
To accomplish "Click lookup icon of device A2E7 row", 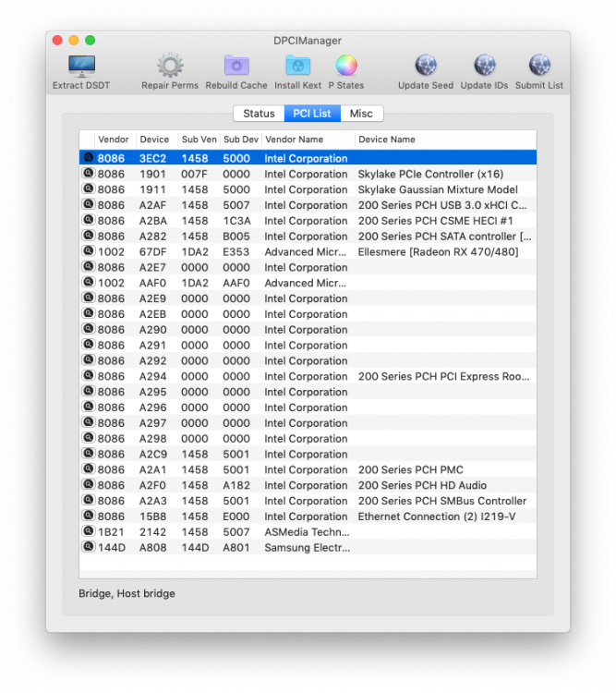I will tap(89, 266).
